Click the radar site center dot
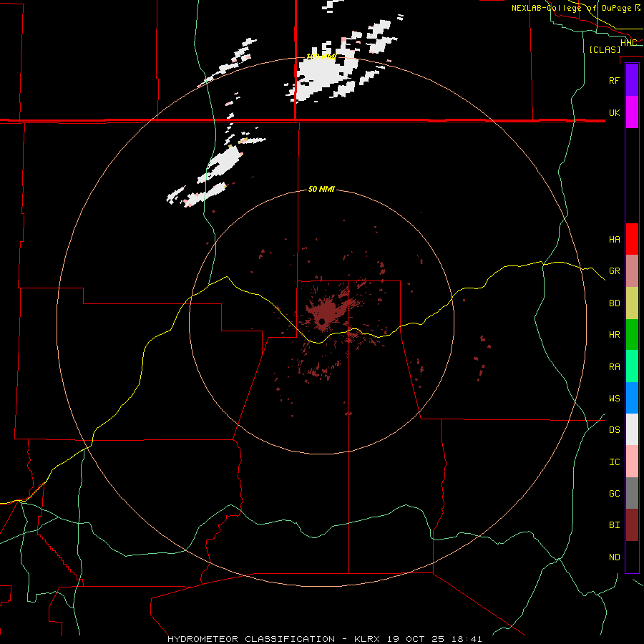This screenshot has height=644, width=644. coord(322,321)
